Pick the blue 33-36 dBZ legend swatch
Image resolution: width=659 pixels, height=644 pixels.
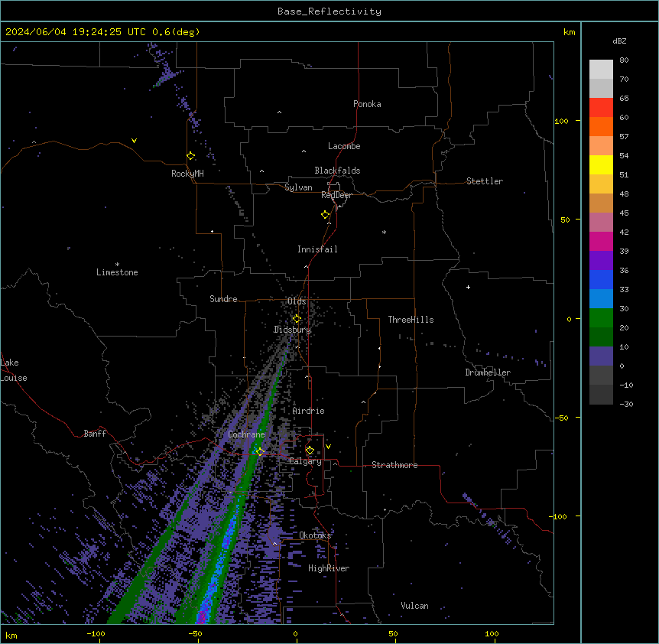[601, 279]
